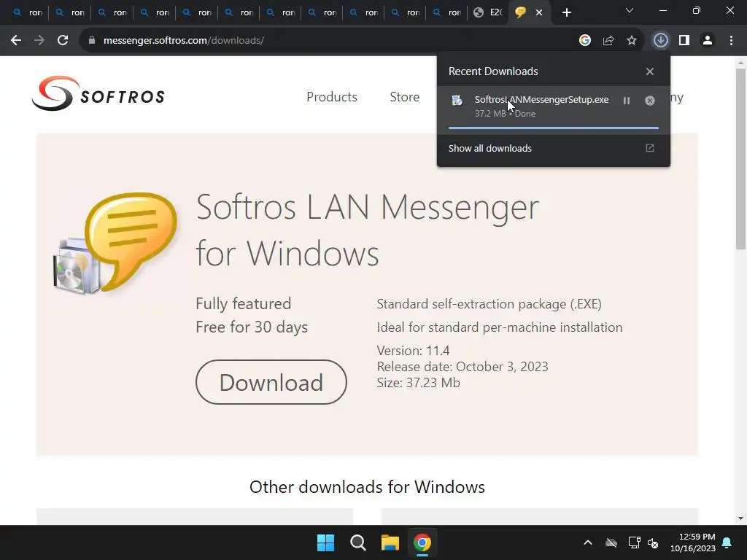Click the setup file icon in downloads
747x560 pixels.
point(457,101)
